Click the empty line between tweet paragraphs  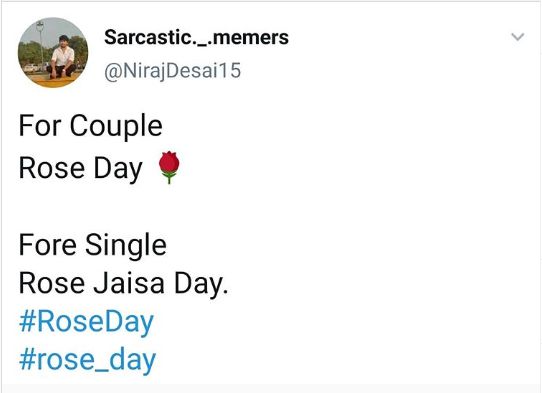pos(271,207)
